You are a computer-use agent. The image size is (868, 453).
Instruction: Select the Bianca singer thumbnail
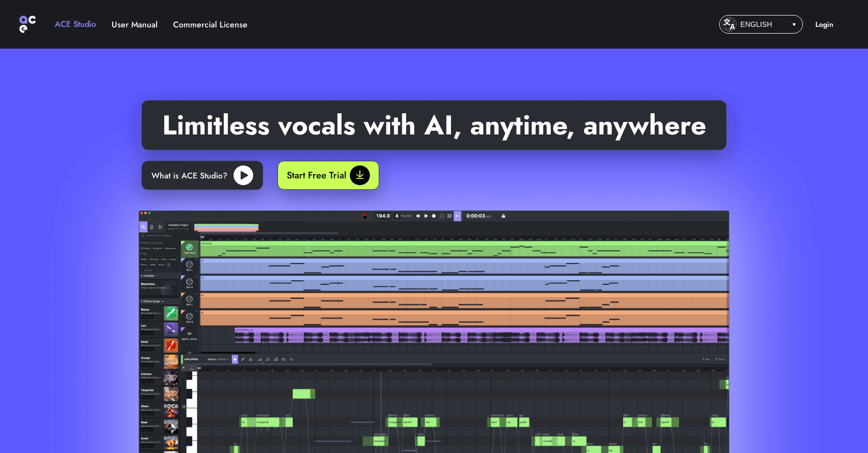click(x=171, y=313)
